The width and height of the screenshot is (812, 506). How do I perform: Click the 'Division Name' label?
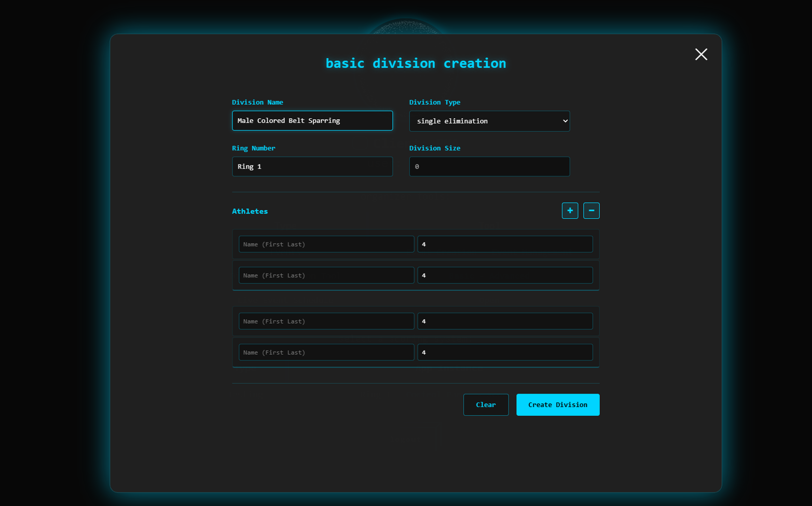pos(257,102)
